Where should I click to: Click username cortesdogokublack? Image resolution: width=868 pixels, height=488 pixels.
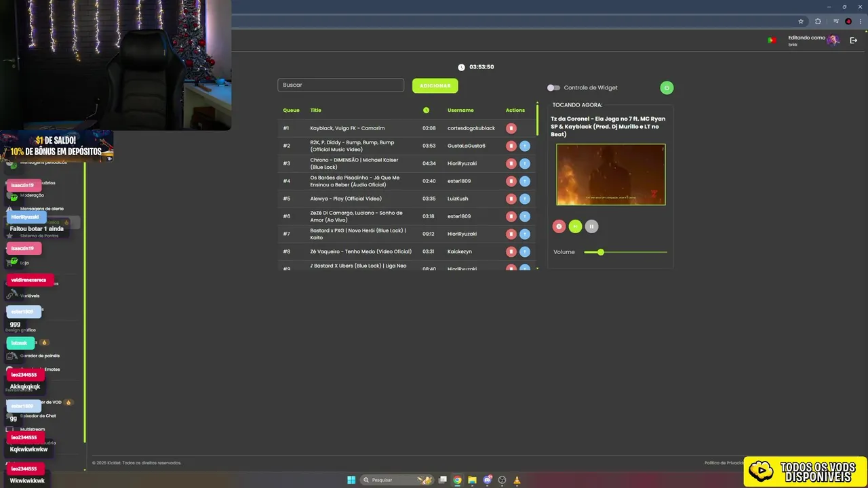(471, 128)
